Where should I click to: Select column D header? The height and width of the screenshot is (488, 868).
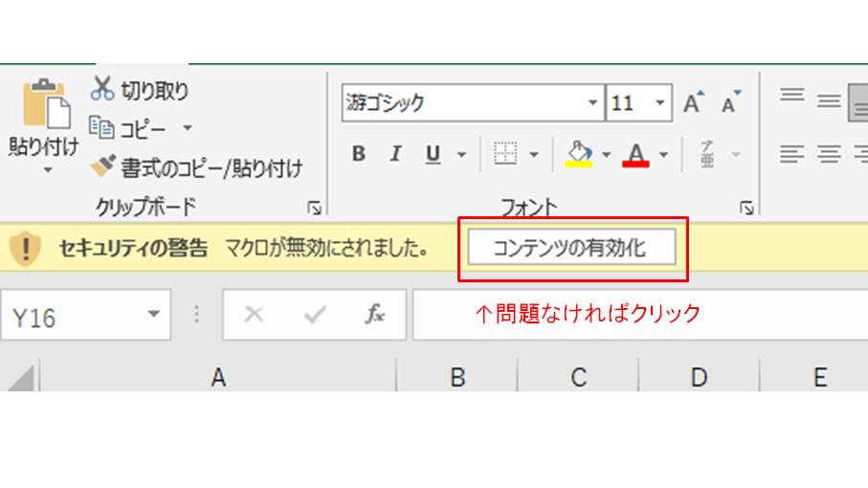tap(700, 376)
